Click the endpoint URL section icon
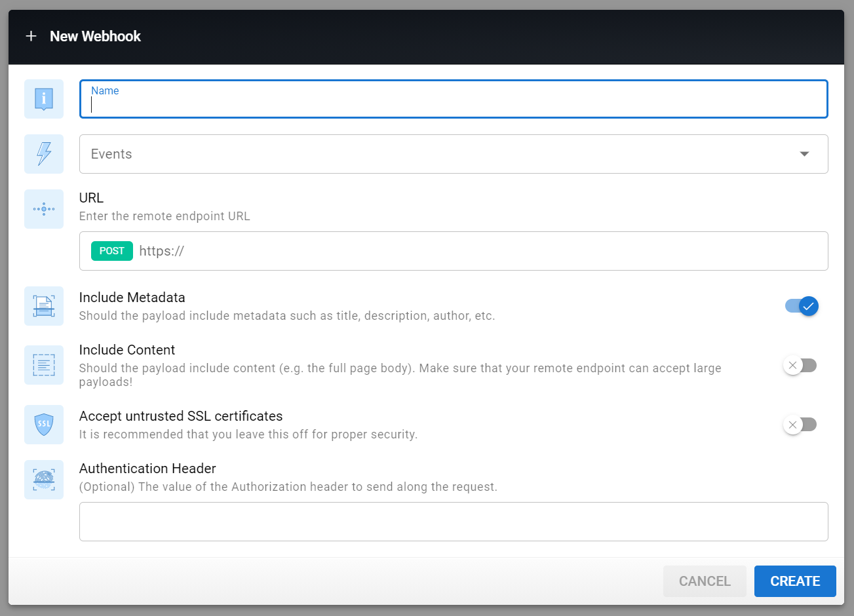 [x=43, y=209]
